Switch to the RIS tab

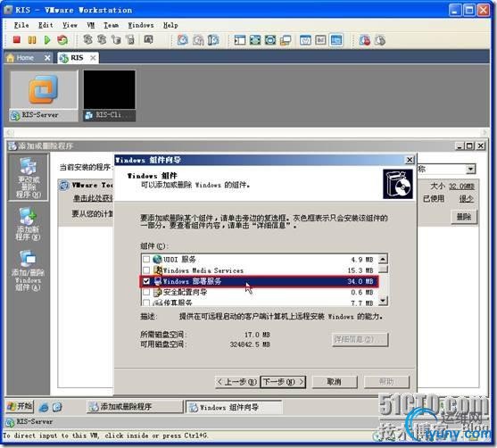[77, 58]
